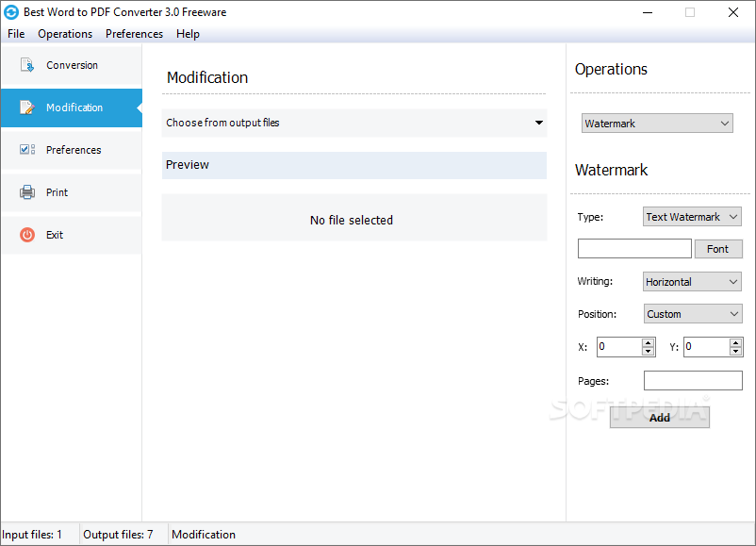The width and height of the screenshot is (756, 546).
Task: Select the Modification sidebar section
Action: [x=72, y=108]
